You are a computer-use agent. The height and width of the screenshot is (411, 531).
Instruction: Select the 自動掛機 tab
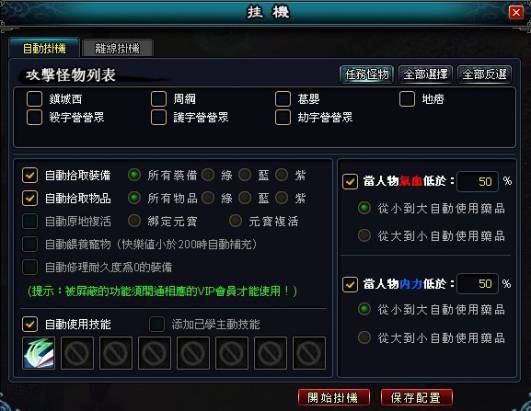[44, 48]
